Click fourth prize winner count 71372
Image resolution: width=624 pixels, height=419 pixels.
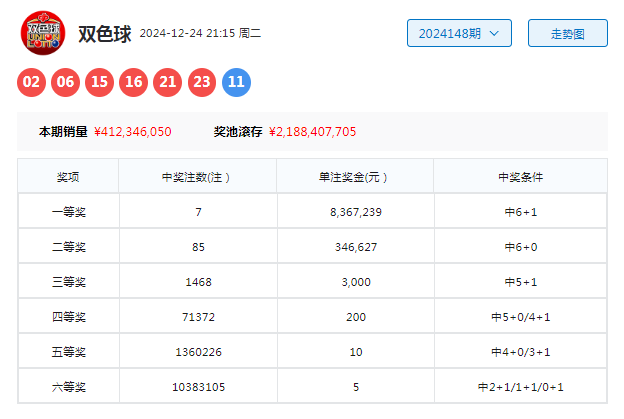(x=198, y=317)
